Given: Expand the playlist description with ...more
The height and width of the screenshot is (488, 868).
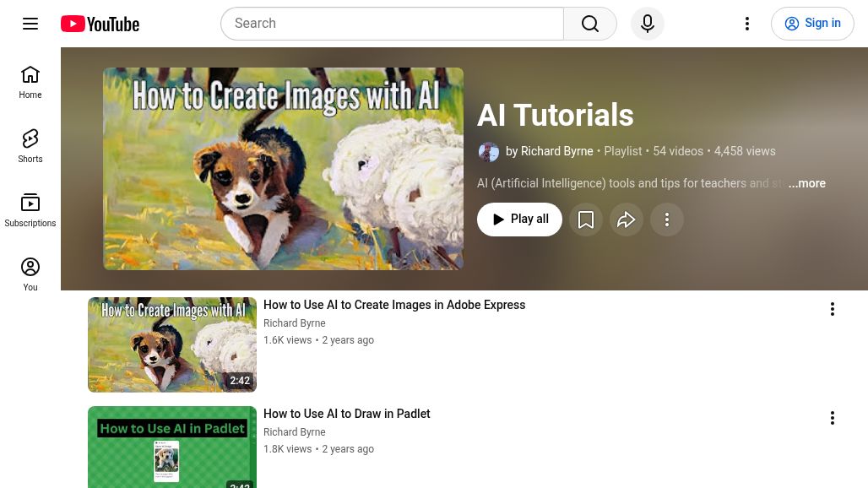Looking at the screenshot, I should [806, 183].
